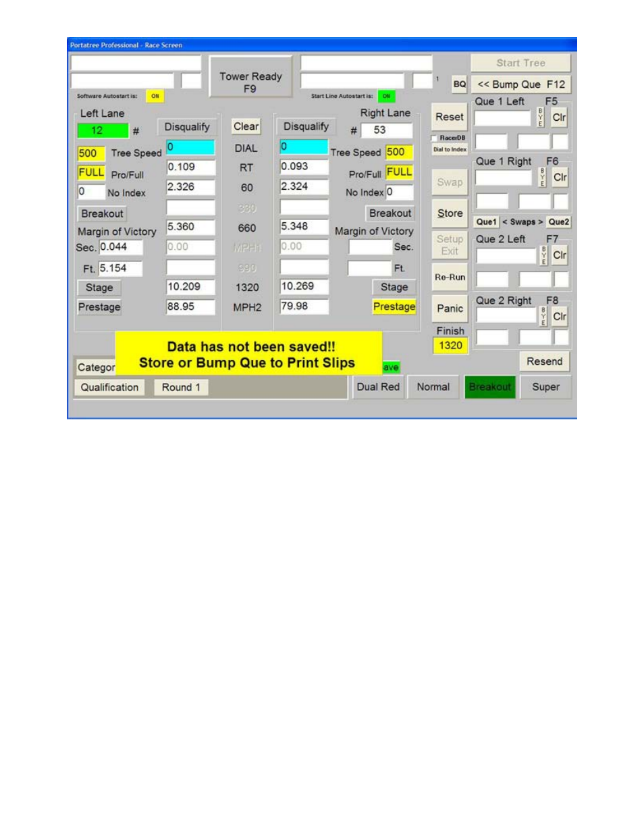Toggle Software Autostart ON indicator
The height and width of the screenshot is (834, 644).
[x=155, y=96]
